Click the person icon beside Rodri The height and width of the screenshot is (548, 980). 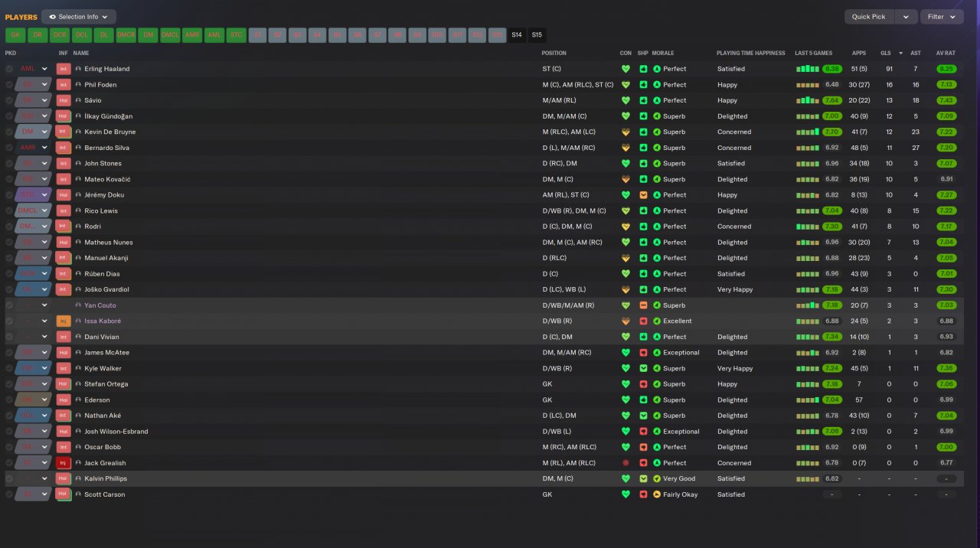click(x=78, y=227)
